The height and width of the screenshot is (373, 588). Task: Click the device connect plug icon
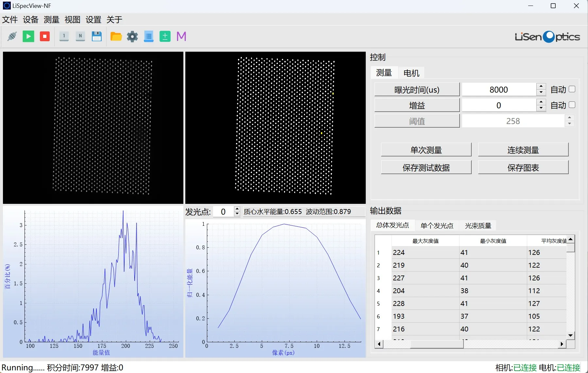[x=12, y=36]
